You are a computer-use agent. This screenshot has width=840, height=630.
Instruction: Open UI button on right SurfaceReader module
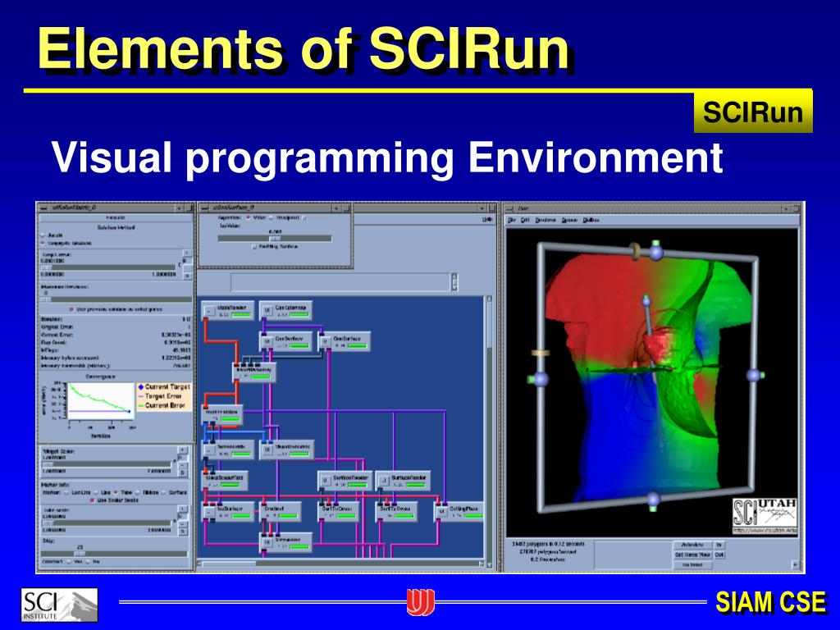pyautogui.click(x=383, y=481)
